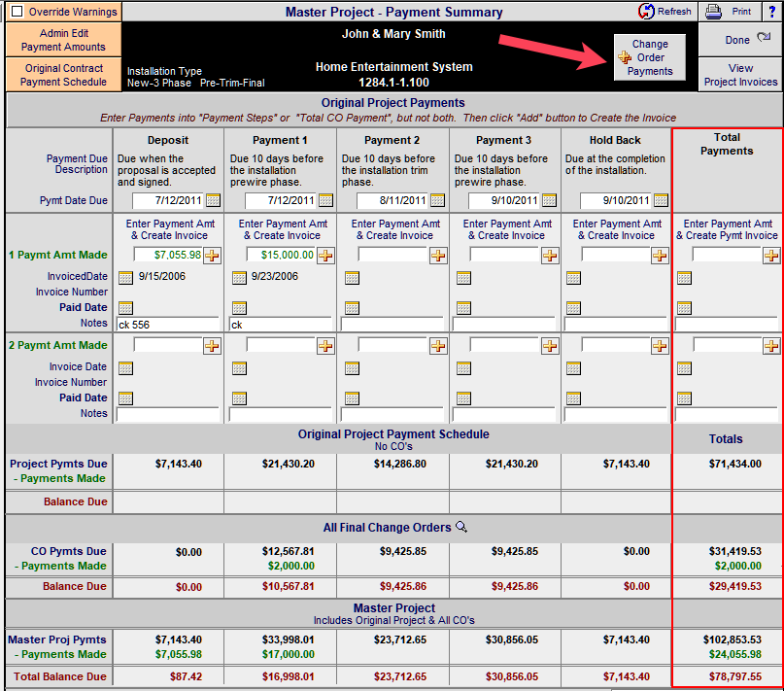Add invoice for Payment 3 row 1 payment
This screenshot has height=691, width=784.
click(550, 256)
